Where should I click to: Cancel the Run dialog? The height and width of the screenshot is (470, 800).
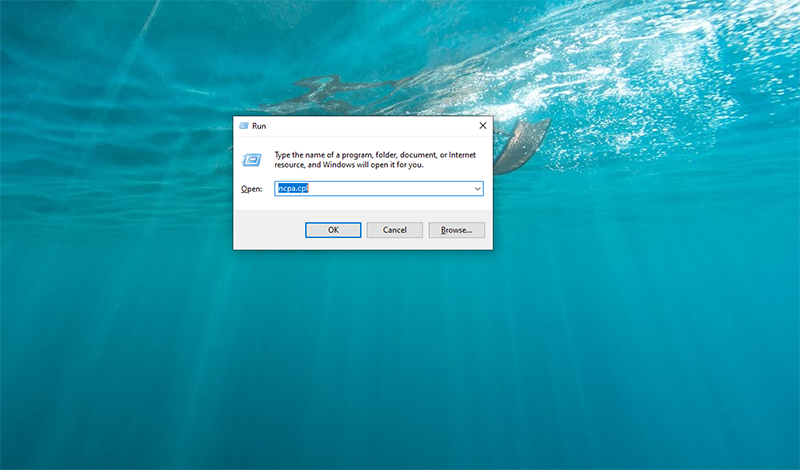394,230
